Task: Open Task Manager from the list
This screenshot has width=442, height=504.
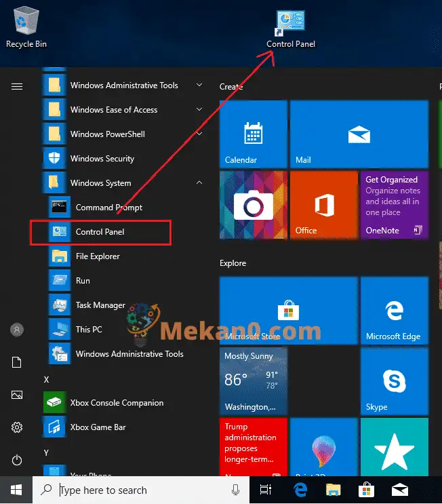Action: (x=125, y=305)
